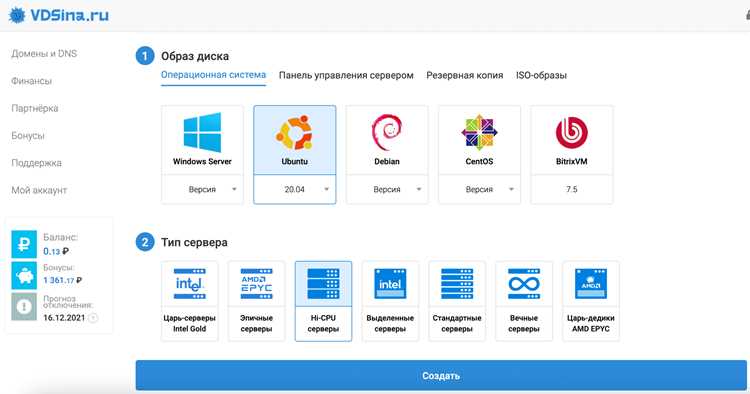Select the Windows Server OS icon

[x=202, y=132]
